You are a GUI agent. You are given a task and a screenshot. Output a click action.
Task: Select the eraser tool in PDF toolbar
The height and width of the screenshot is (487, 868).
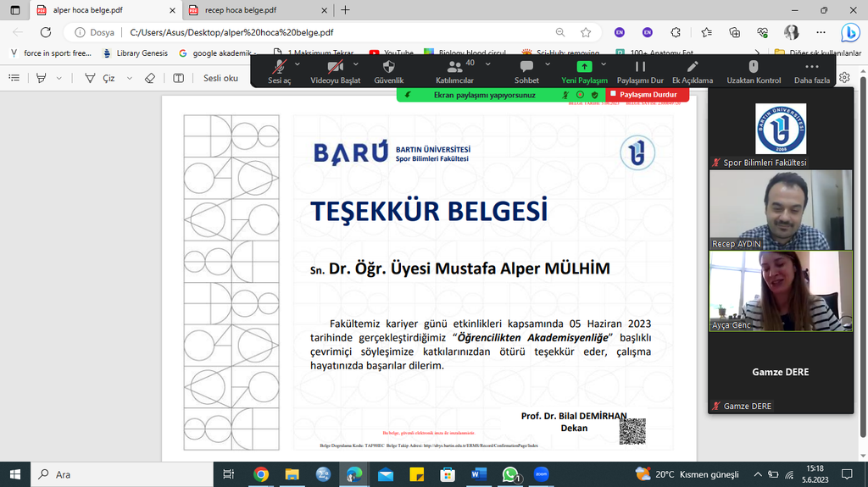coord(150,78)
